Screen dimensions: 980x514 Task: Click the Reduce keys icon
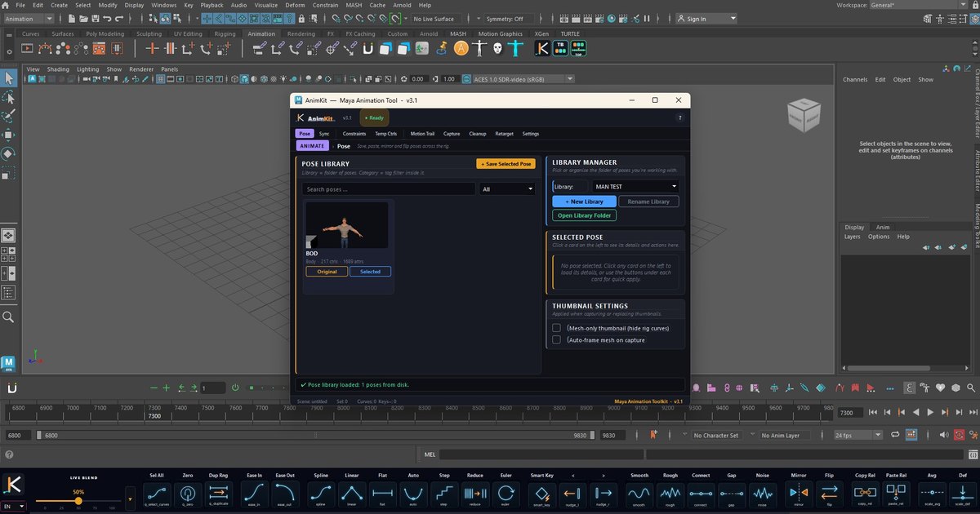pos(475,493)
